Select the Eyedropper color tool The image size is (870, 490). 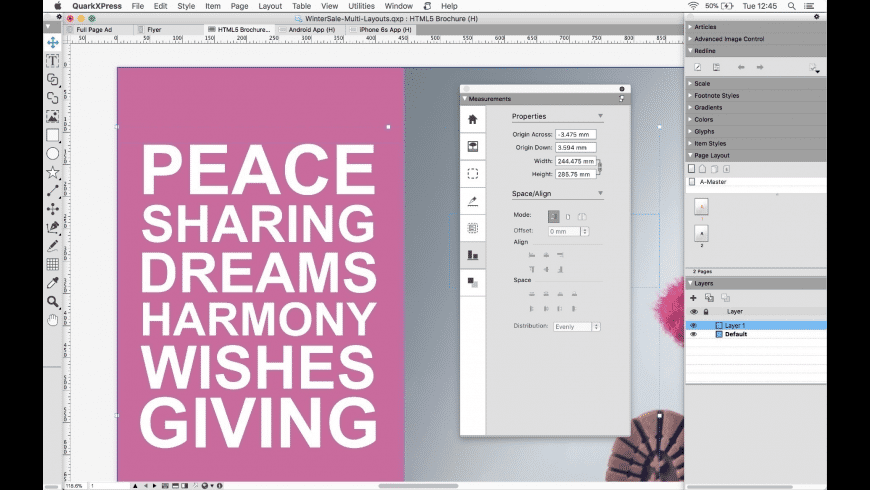click(53, 283)
